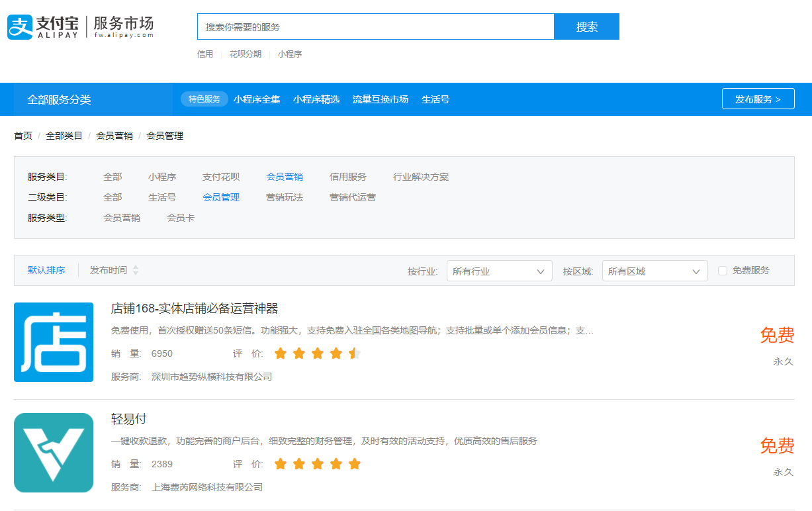
Task: Open the 发布服务 publish service page
Action: pos(758,98)
